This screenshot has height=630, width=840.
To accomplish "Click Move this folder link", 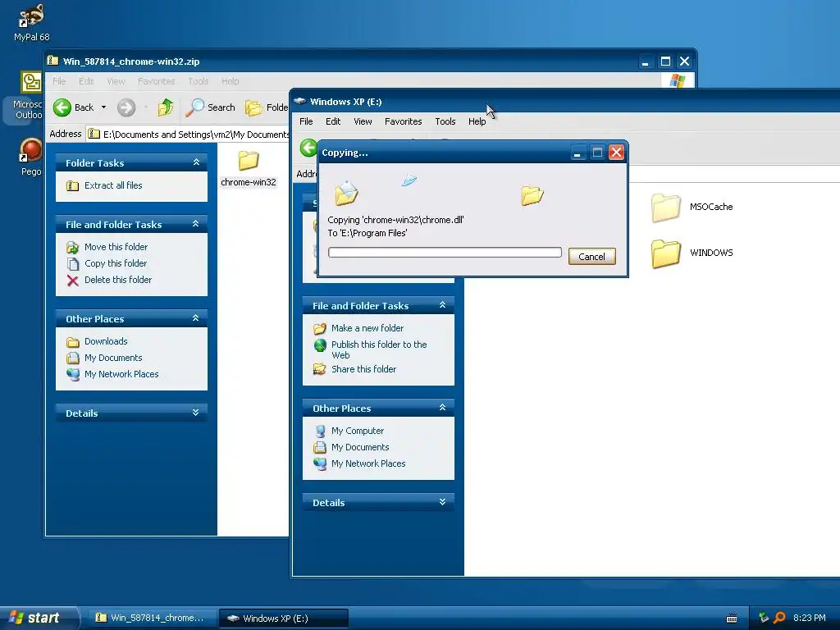I will [116, 247].
